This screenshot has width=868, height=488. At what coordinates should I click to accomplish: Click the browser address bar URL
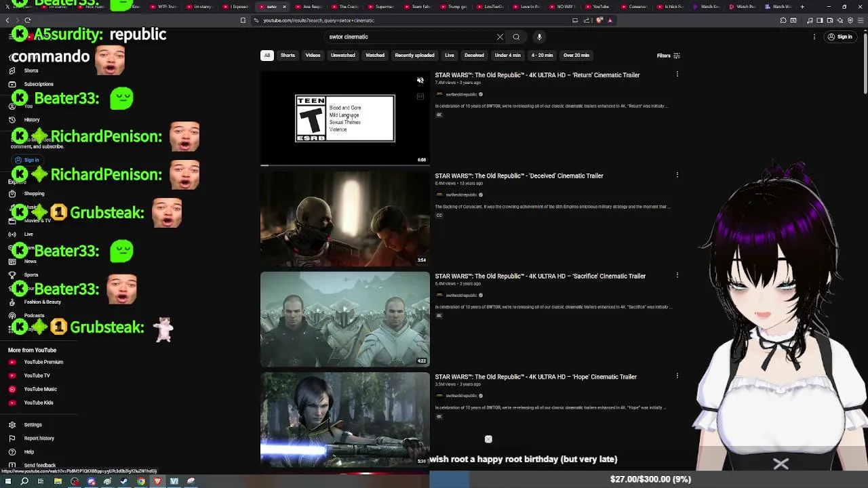coord(319,20)
